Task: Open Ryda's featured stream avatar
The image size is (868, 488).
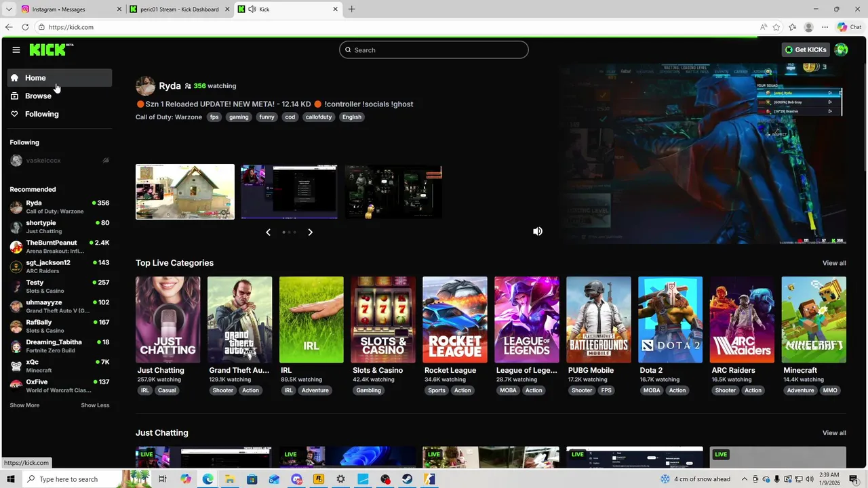Action: (x=145, y=86)
